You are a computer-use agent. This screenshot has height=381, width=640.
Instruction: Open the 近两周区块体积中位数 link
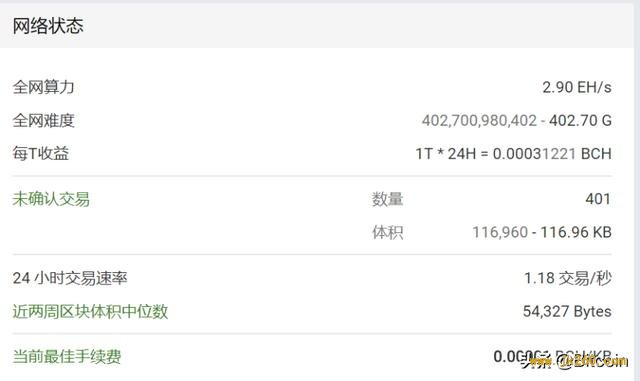tap(90, 312)
